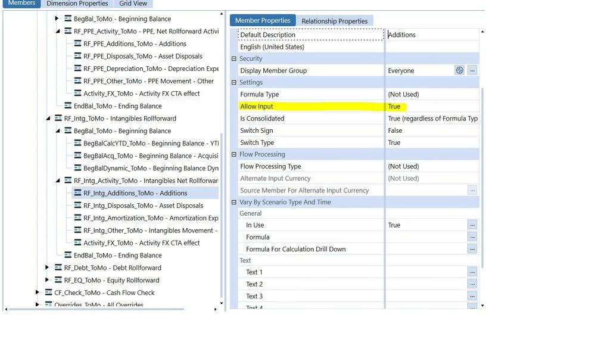Viewport: 595px width, 364px height.
Task: Open the Dimension Properties tab
Action: point(77,4)
